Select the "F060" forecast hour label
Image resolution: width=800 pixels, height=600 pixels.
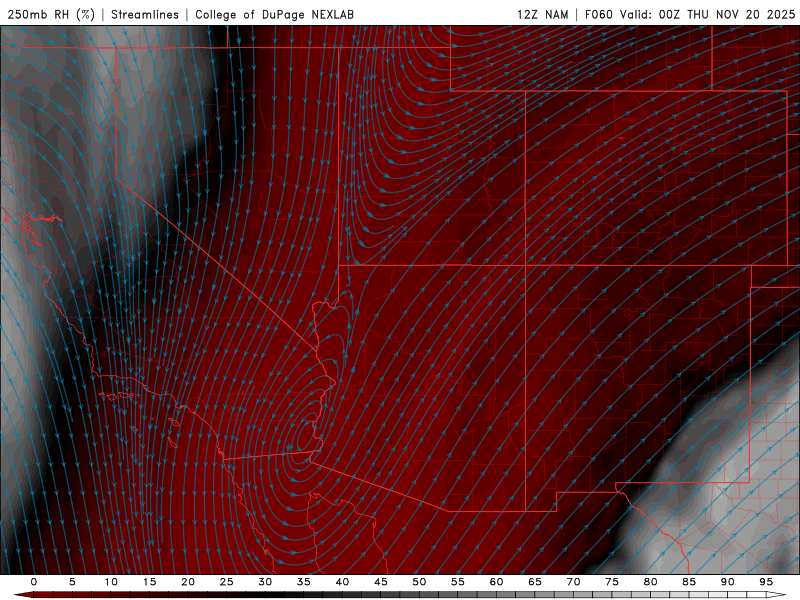point(598,14)
